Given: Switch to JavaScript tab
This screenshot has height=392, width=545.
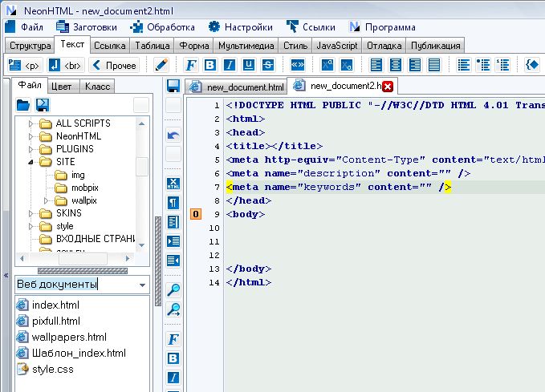Looking at the screenshot, I should click(337, 46).
